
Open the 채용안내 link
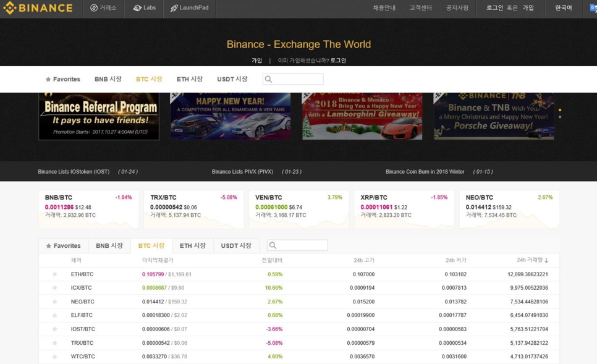tap(384, 8)
